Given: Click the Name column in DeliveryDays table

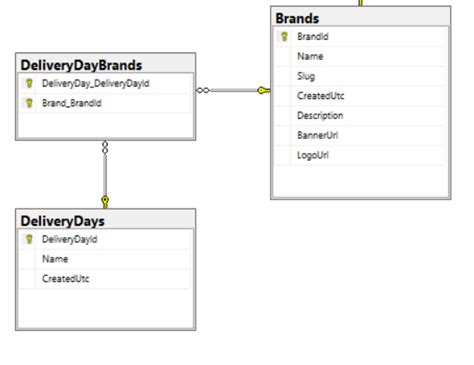Looking at the screenshot, I should pos(105,259).
